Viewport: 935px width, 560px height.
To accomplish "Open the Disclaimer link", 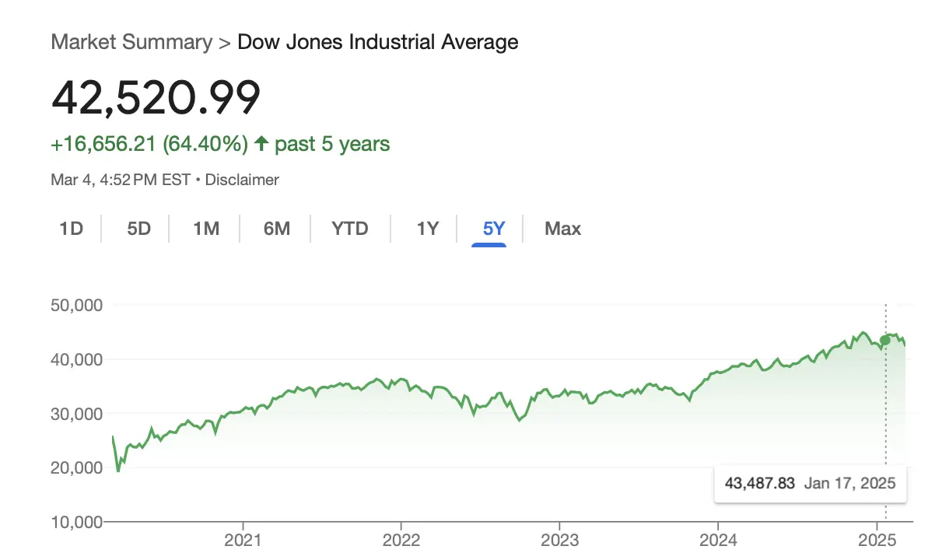I will point(242,180).
